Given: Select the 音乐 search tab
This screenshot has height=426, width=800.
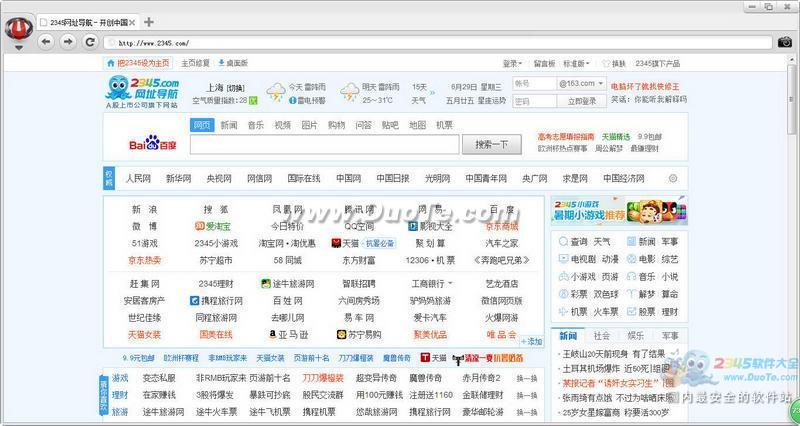Looking at the screenshot, I should coord(256,125).
